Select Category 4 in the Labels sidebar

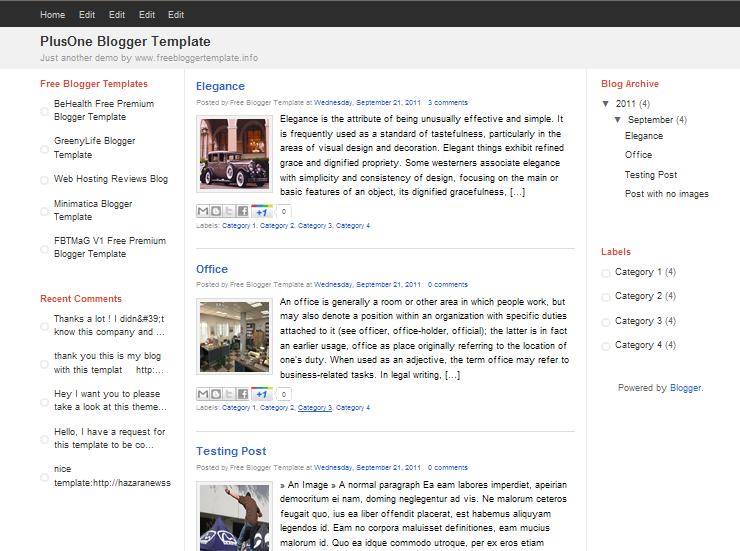tap(638, 345)
